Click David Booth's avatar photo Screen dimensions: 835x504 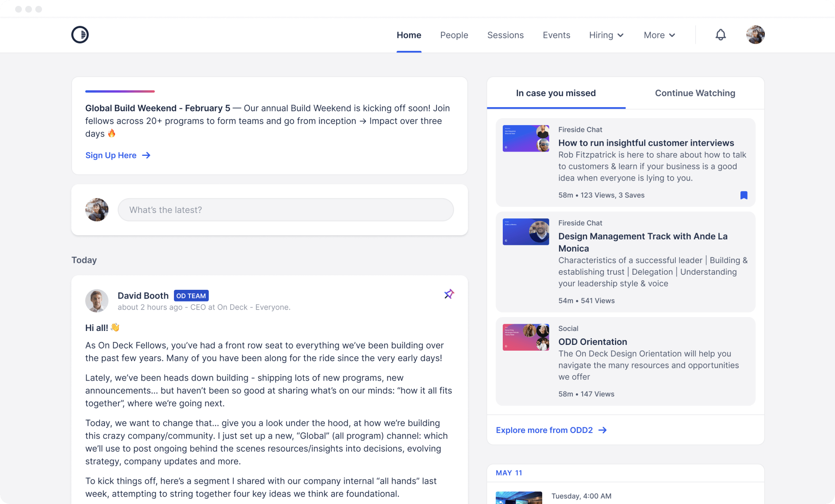coord(97,301)
